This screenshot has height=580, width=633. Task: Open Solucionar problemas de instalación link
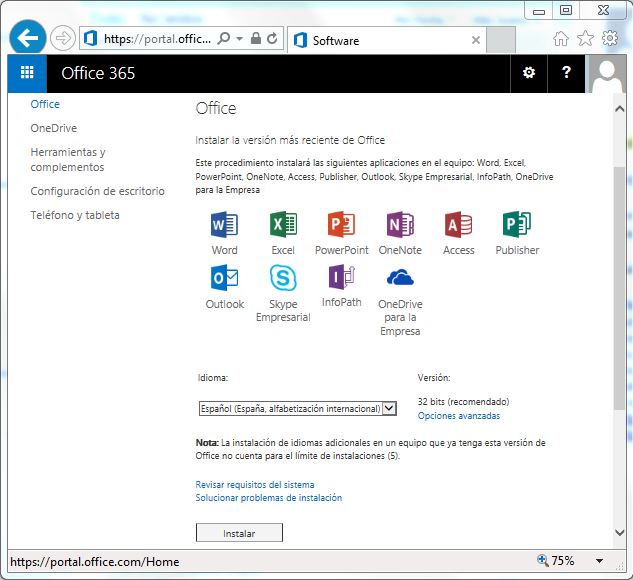click(268, 498)
